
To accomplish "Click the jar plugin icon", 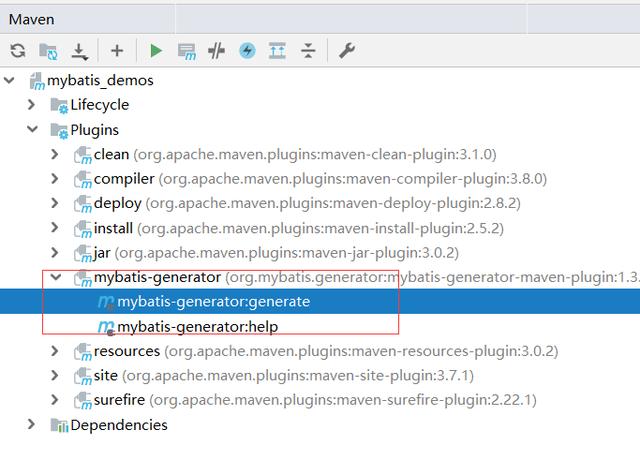I will (x=83, y=253).
